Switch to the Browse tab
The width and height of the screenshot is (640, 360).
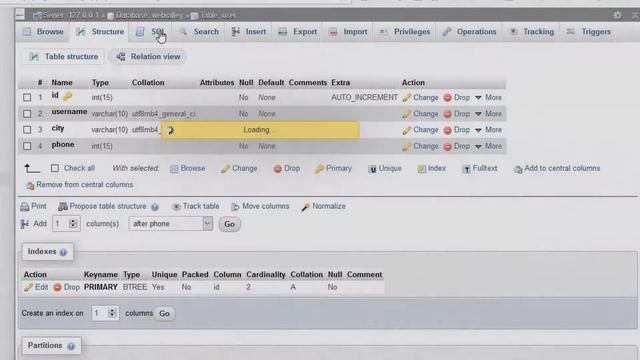[43, 32]
